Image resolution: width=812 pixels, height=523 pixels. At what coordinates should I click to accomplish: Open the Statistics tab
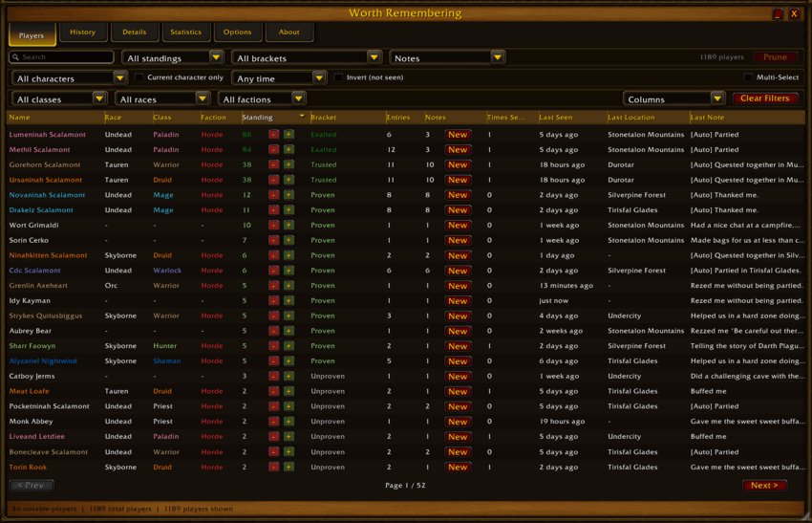coord(186,33)
